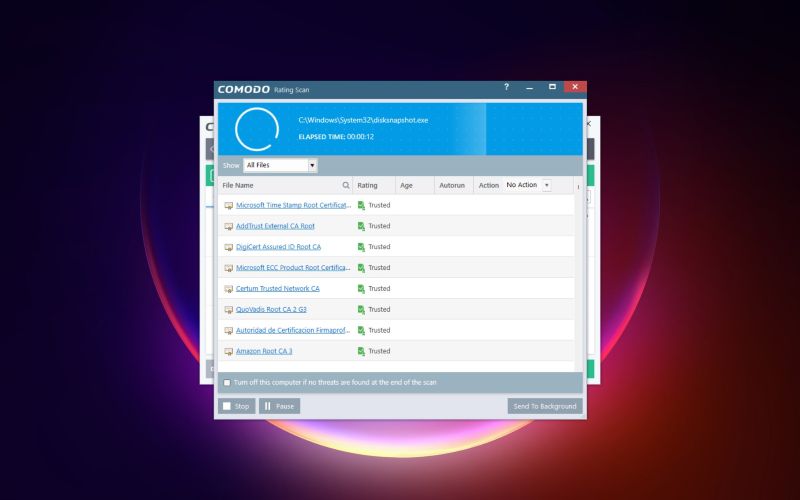Click Trusted rating icon for Microsoft ECC Product row
The width and height of the screenshot is (800, 500).
361,268
